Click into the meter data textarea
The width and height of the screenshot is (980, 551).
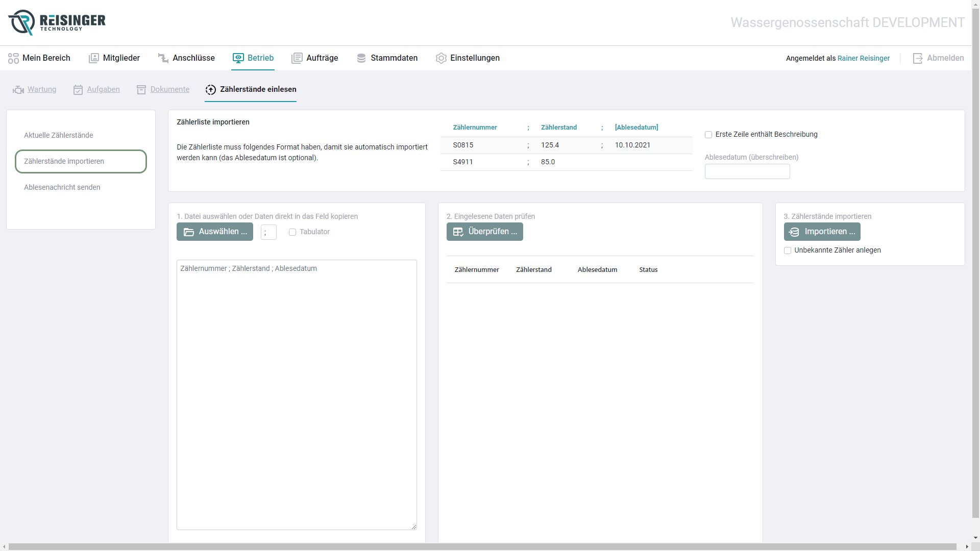pos(297,395)
